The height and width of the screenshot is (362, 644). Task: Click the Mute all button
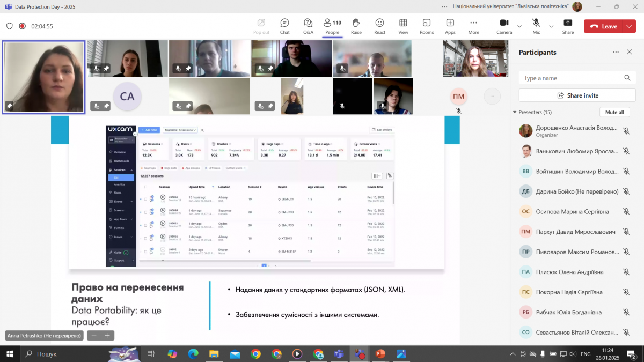(x=614, y=112)
